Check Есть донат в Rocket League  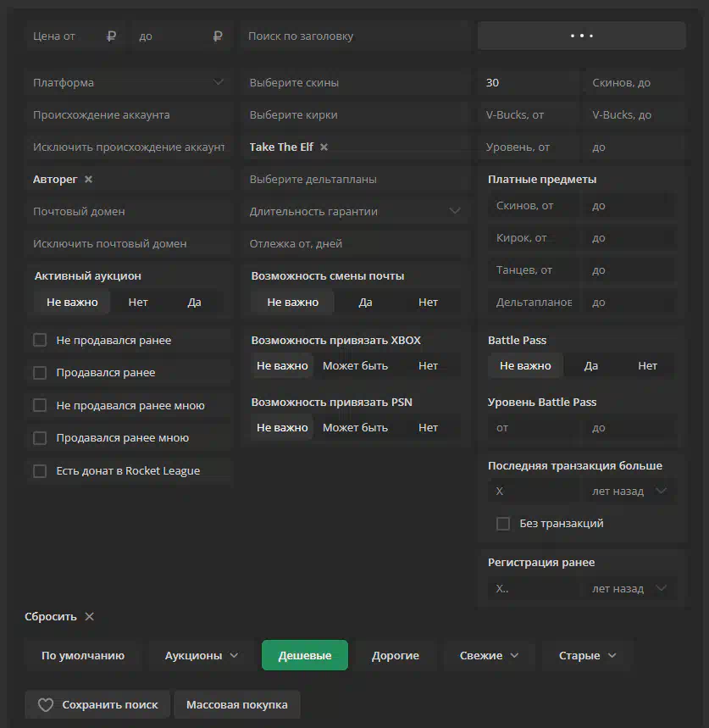(x=40, y=471)
